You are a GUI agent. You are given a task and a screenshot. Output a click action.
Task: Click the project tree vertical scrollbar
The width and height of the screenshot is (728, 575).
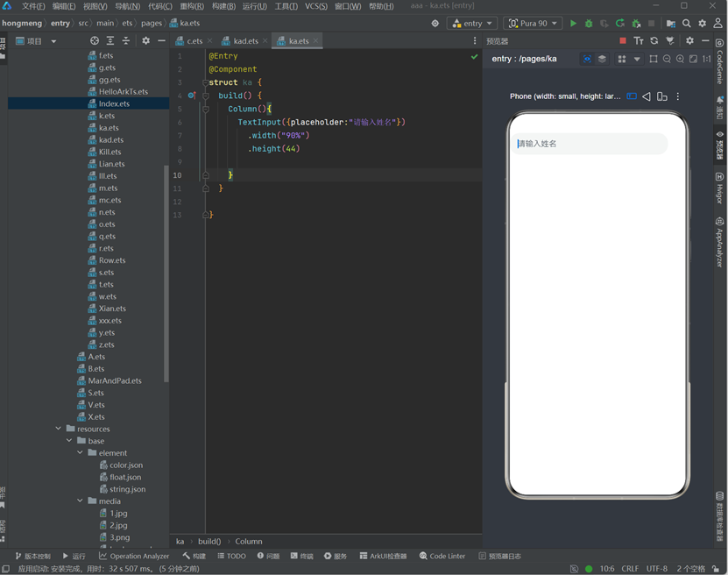166,273
